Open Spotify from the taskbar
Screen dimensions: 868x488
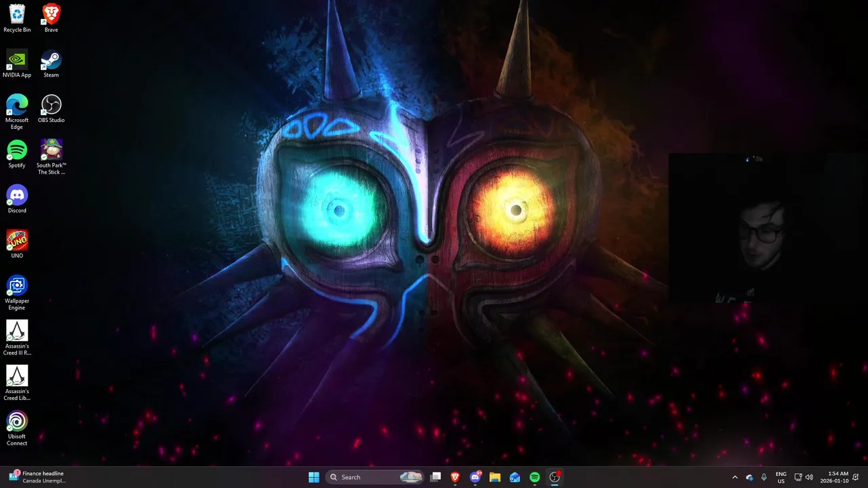pos(534,477)
